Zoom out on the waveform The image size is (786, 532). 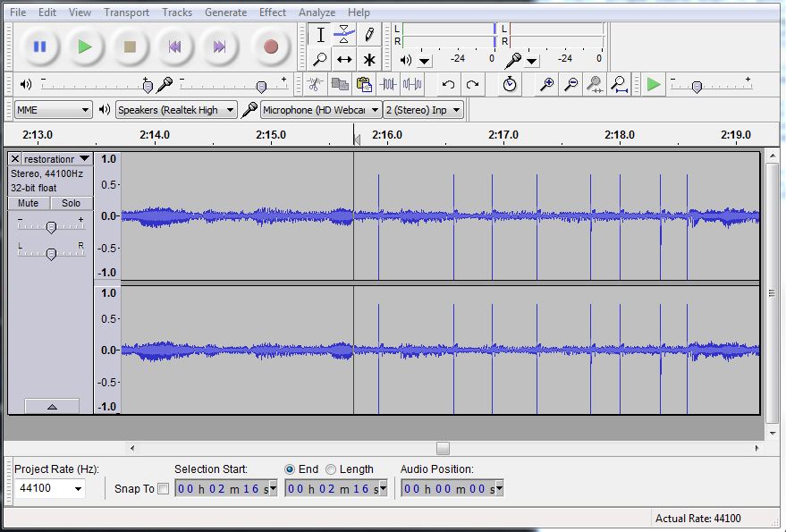[x=570, y=84]
